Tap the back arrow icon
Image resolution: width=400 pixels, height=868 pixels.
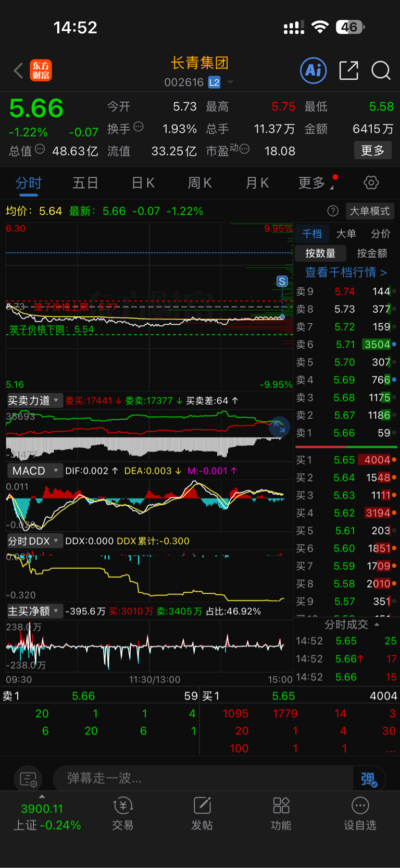click(x=19, y=70)
